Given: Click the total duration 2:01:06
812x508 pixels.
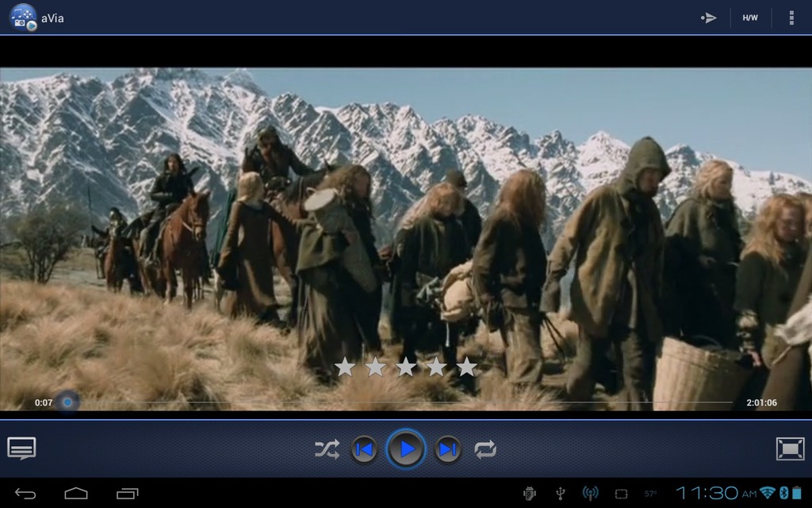Looking at the screenshot, I should click(x=761, y=402).
